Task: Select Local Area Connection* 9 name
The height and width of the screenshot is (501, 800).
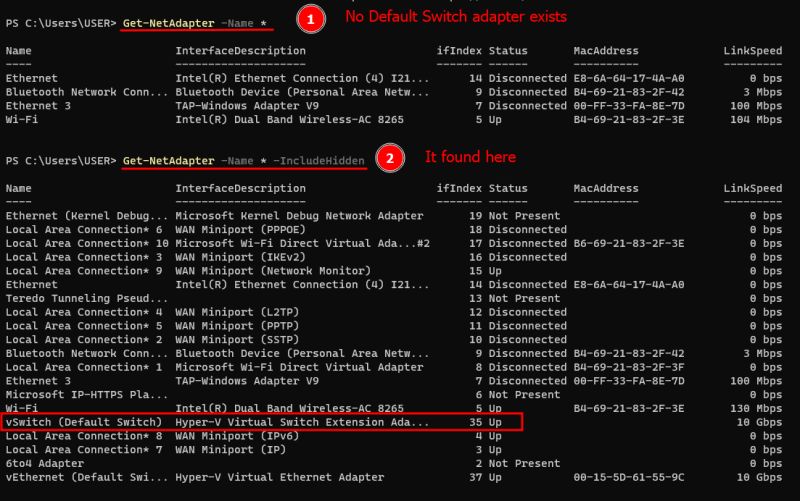Action: click(x=84, y=271)
